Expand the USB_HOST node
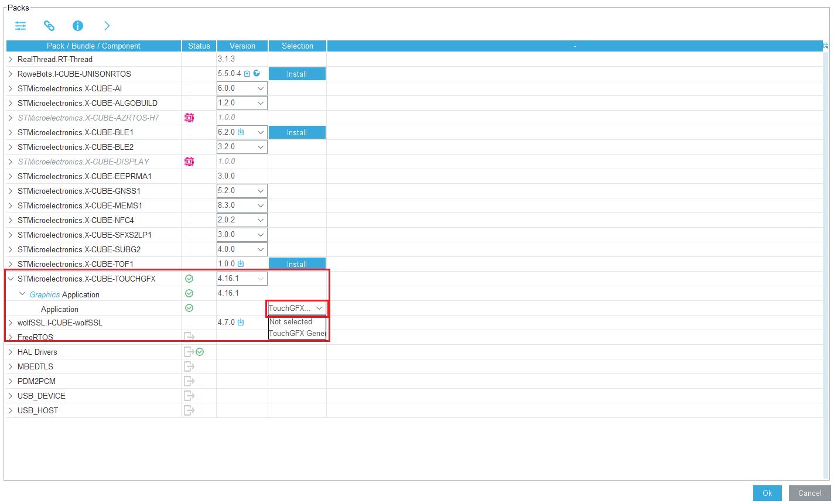Image resolution: width=834 pixels, height=504 pixels. [11, 410]
